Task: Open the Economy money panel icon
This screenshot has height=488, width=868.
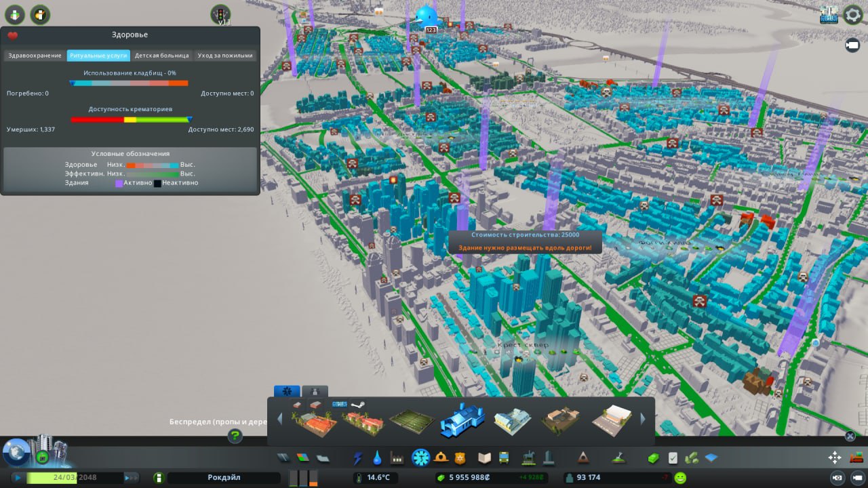Action: pos(653,458)
